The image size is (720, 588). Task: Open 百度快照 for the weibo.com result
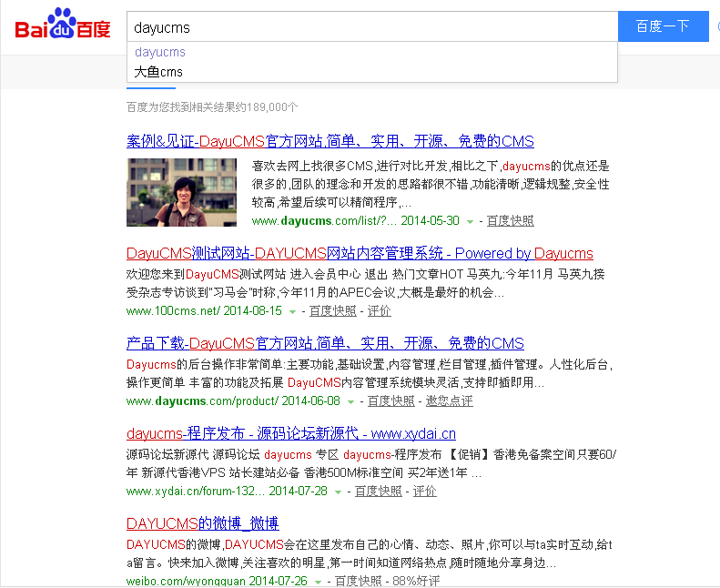(x=358, y=581)
